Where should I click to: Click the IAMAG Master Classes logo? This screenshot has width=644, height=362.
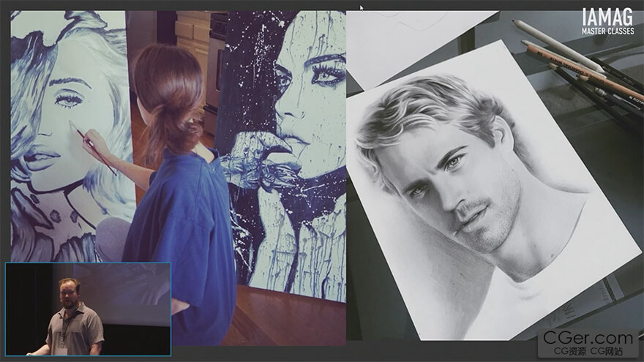[607, 22]
